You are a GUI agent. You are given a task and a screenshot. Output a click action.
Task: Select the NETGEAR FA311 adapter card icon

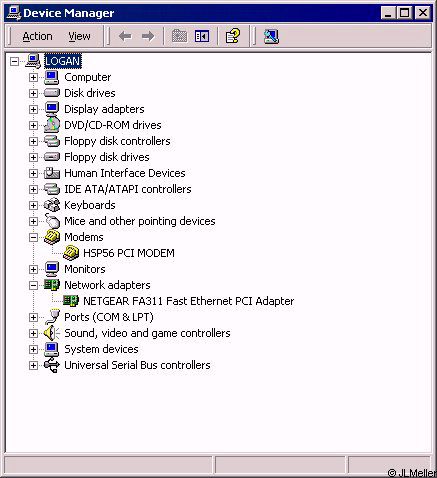click(71, 301)
